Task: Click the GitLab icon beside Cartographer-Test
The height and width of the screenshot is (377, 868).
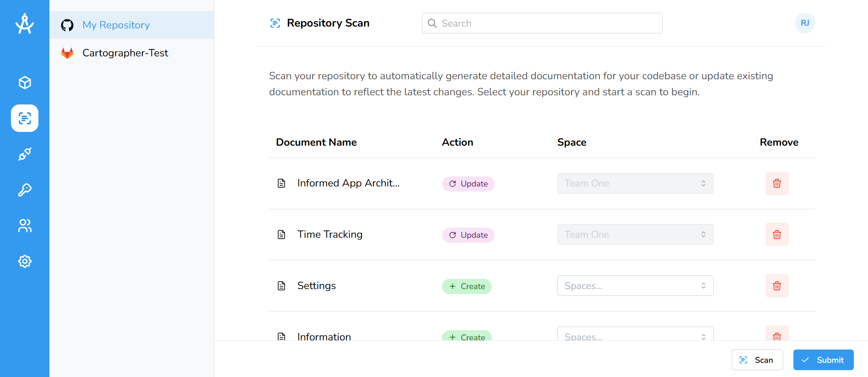Action: point(67,53)
